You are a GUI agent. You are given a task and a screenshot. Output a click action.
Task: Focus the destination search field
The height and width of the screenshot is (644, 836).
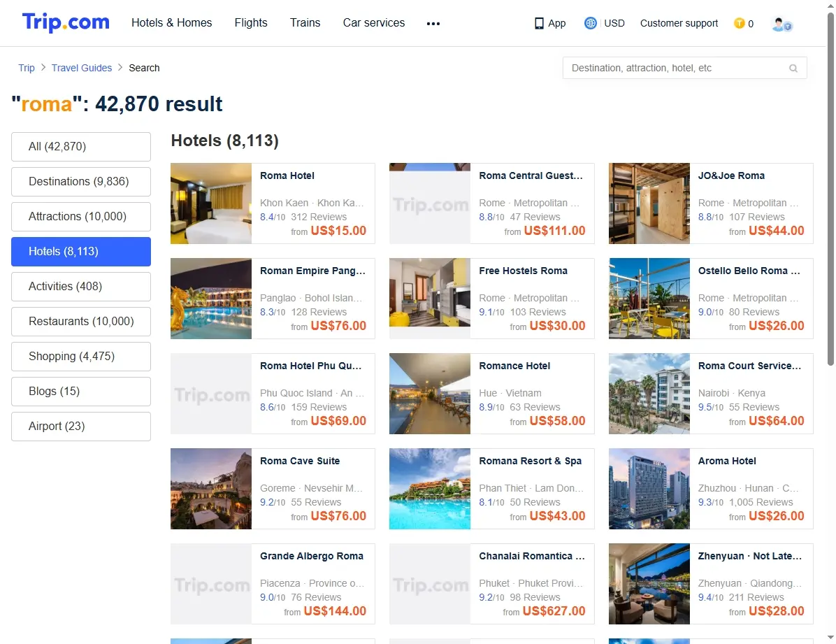click(x=684, y=68)
